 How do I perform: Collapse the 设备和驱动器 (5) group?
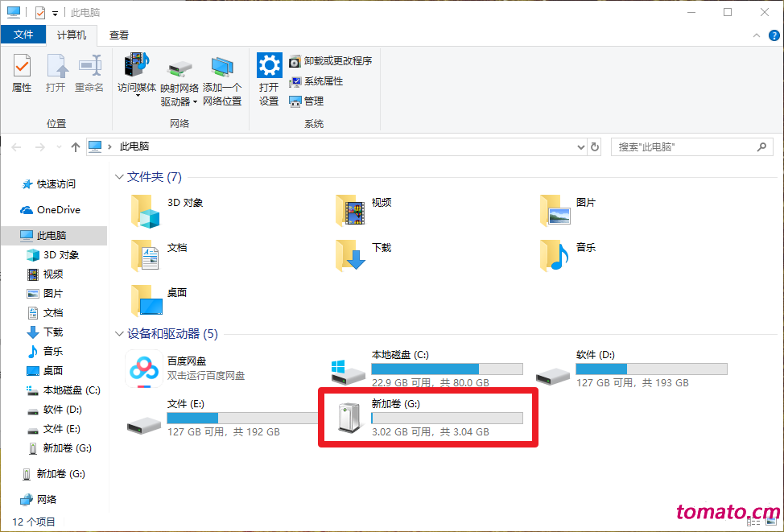[x=119, y=333]
